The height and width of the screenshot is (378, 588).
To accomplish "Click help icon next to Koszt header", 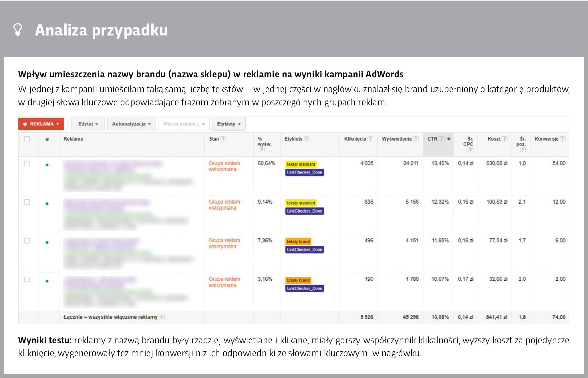I will coord(504,139).
